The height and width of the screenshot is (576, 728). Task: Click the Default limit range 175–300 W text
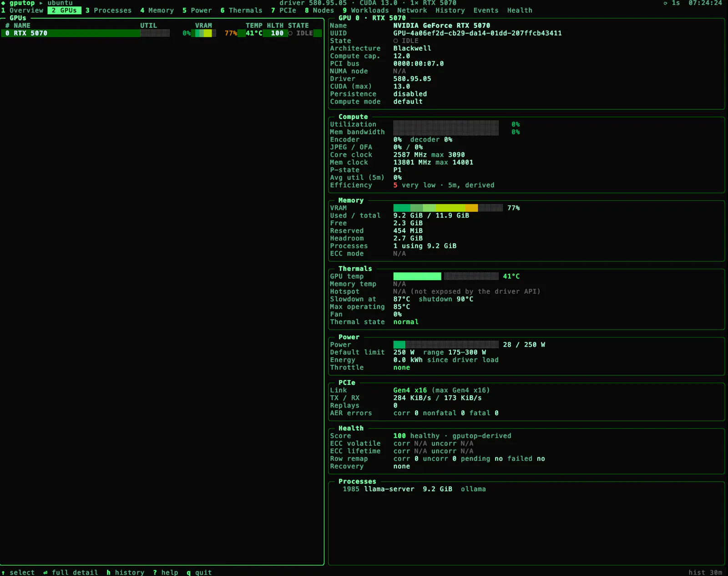coord(455,352)
